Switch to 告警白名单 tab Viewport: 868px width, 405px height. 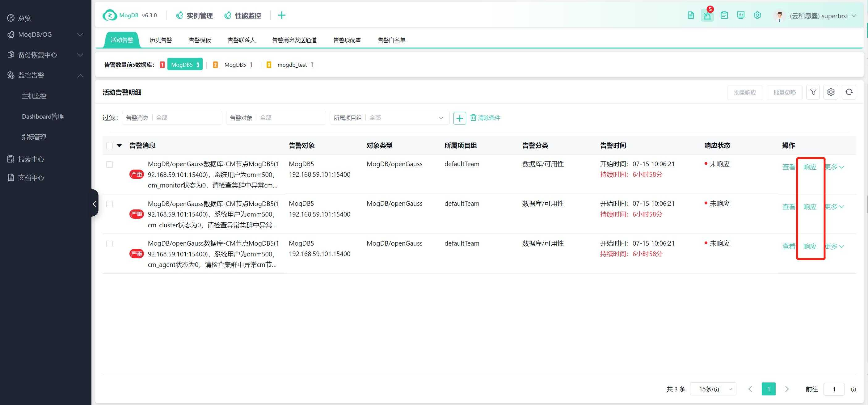point(392,40)
